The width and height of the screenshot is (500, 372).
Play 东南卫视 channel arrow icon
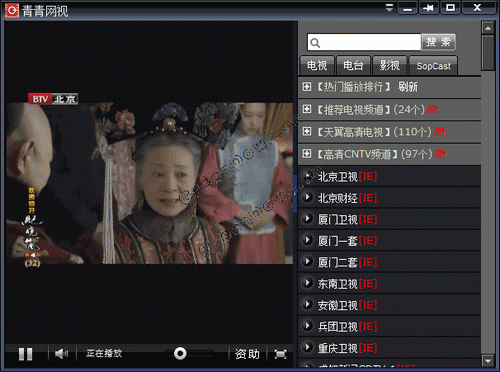tap(307, 283)
